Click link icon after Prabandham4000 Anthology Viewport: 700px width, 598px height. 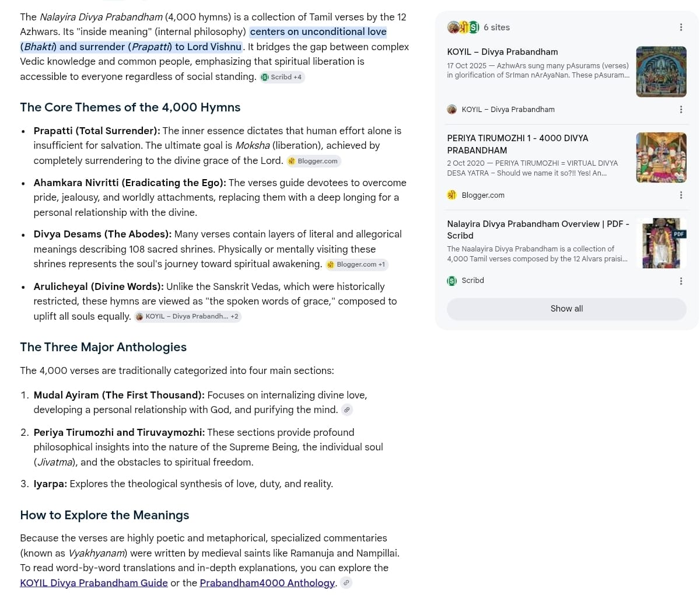(x=346, y=583)
